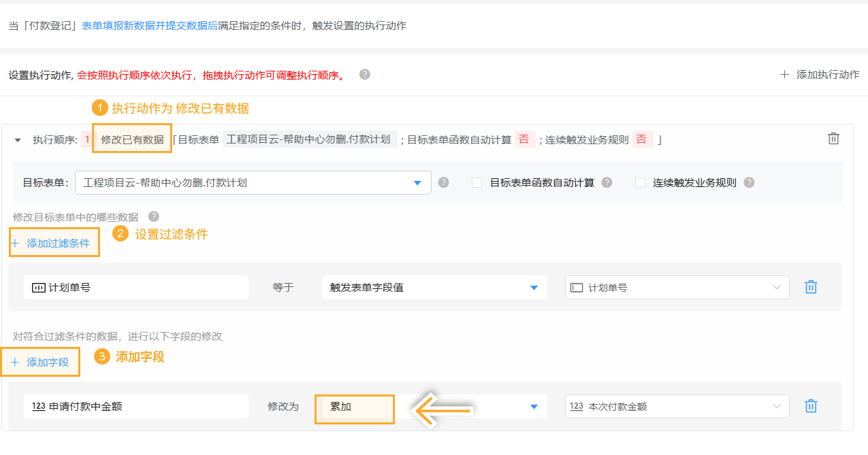868x455 pixels.
Task: Click help icon beside 目标表单 dropdown
Action: pyautogui.click(x=444, y=182)
